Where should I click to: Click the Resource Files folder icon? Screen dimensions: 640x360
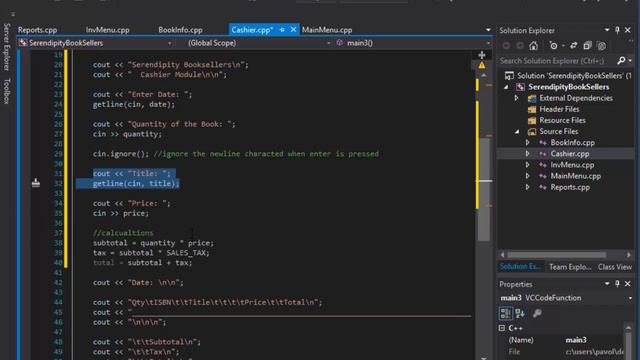point(532,120)
